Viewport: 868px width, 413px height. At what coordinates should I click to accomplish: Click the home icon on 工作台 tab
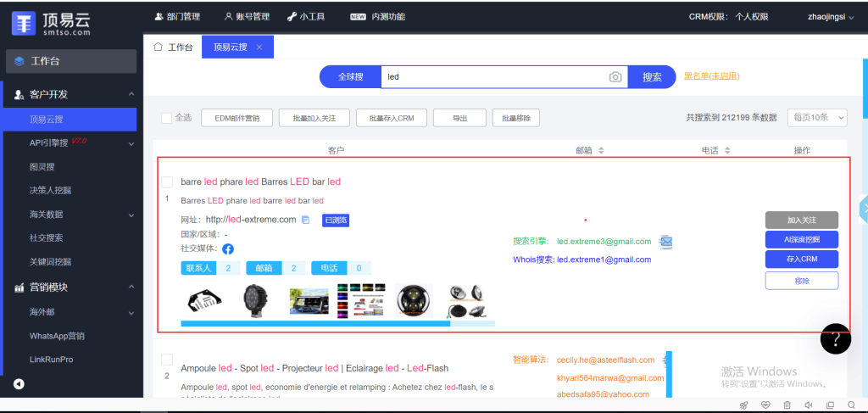(158, 47)
